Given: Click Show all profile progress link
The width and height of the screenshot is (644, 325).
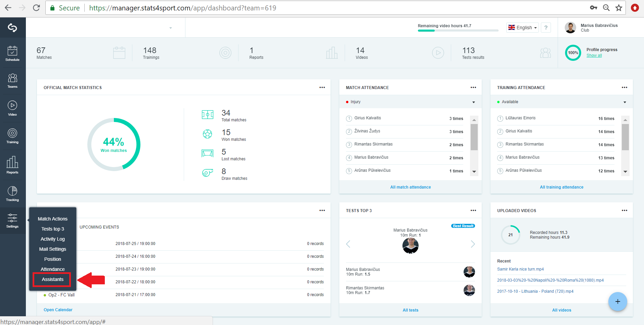Looking at the screenshot, I should [x=594, y=55].
